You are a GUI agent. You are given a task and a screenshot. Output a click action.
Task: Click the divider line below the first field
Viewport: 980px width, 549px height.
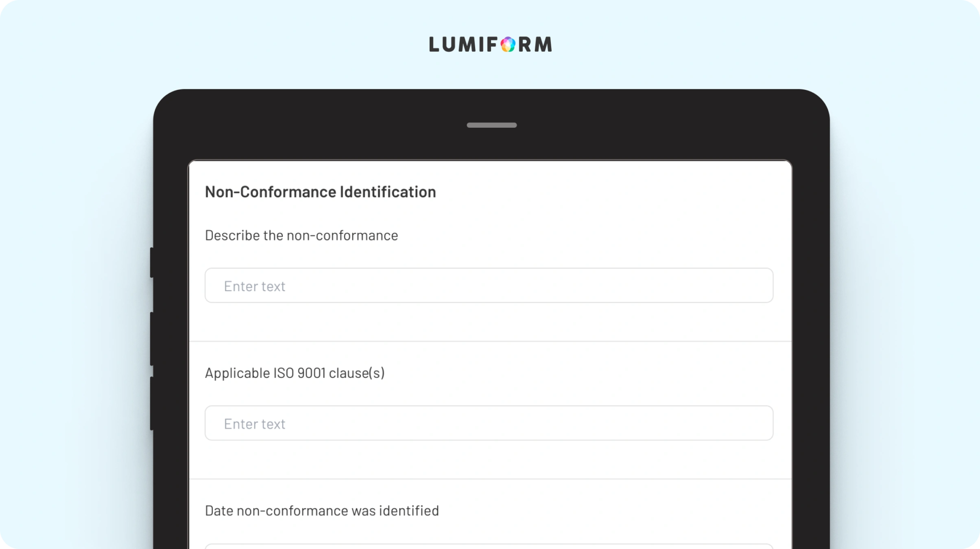tap(490, 341)
